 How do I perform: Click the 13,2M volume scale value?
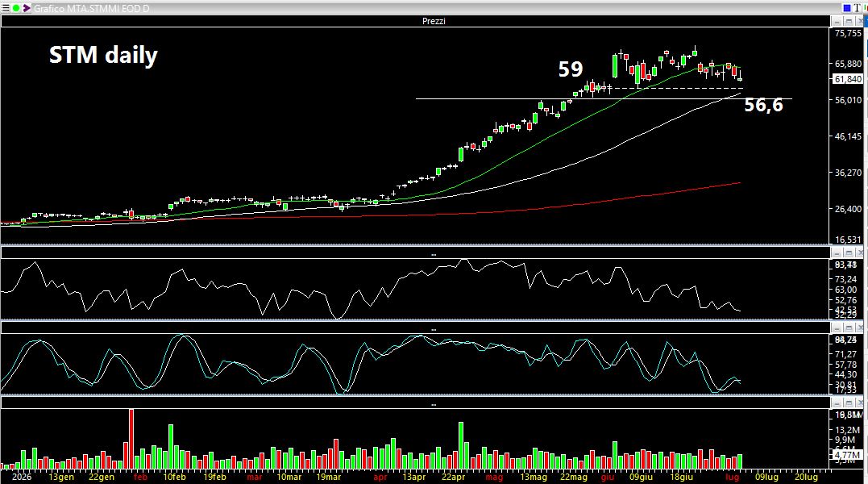[x=848, y=430]
